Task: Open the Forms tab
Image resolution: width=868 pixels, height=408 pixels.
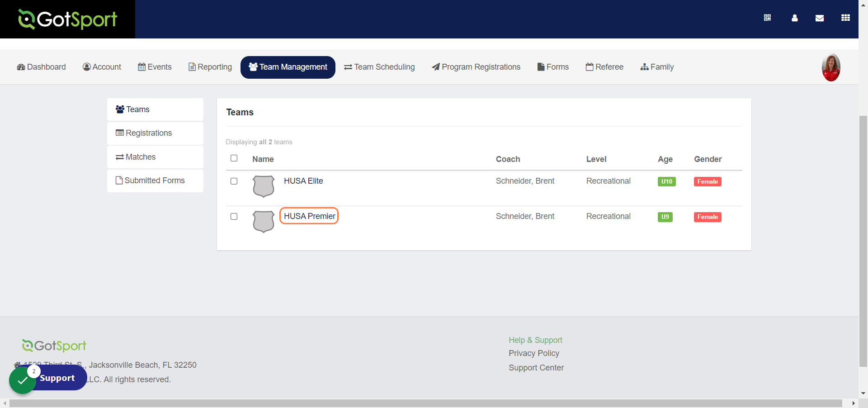Action: coord(553,67)
